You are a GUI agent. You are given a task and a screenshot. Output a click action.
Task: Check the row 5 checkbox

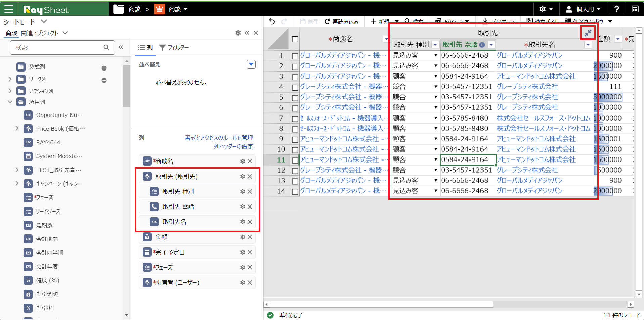tap(295, 98)
